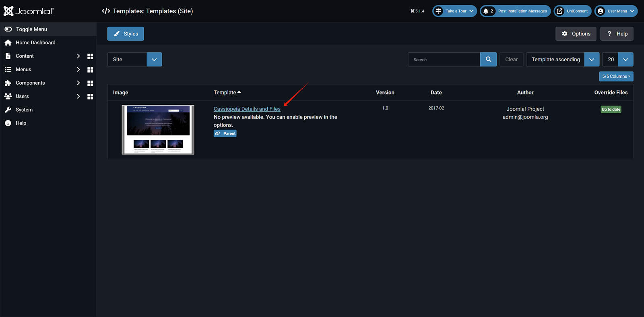This screenshot has height=317, width=644.
Task: Open the User Menu dropdown
Action: tap(616, 11)
